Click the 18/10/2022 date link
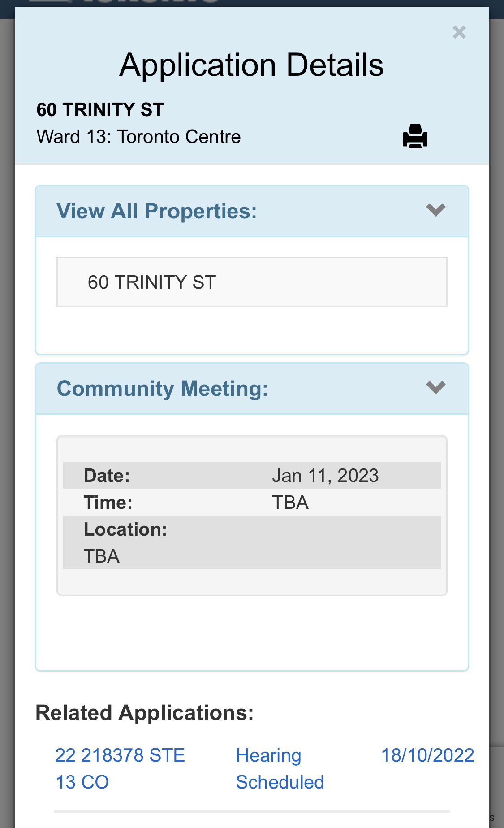The height and width of the screenshot is (828, 504). click(427, 755)
